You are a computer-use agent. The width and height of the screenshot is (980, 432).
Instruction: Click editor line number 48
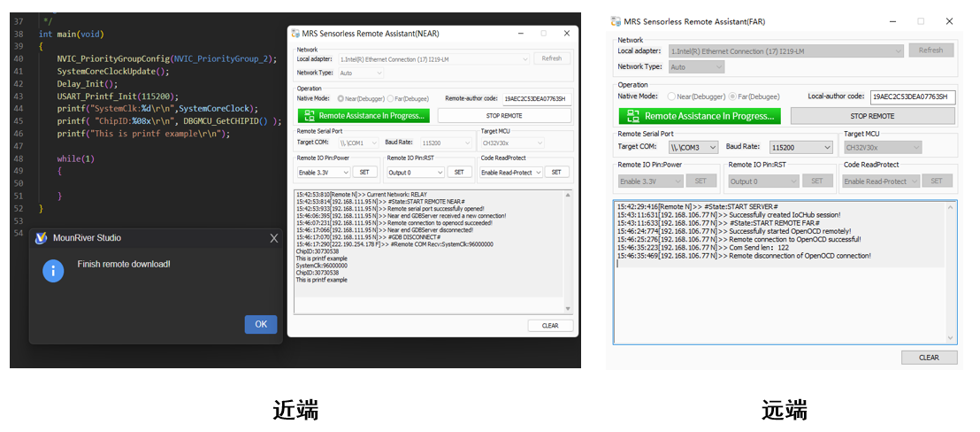click(x=18, y=158)
